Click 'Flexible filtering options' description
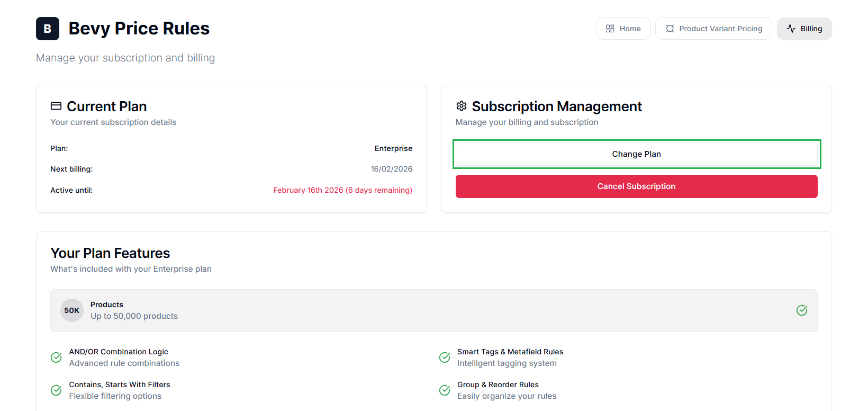 115,396
